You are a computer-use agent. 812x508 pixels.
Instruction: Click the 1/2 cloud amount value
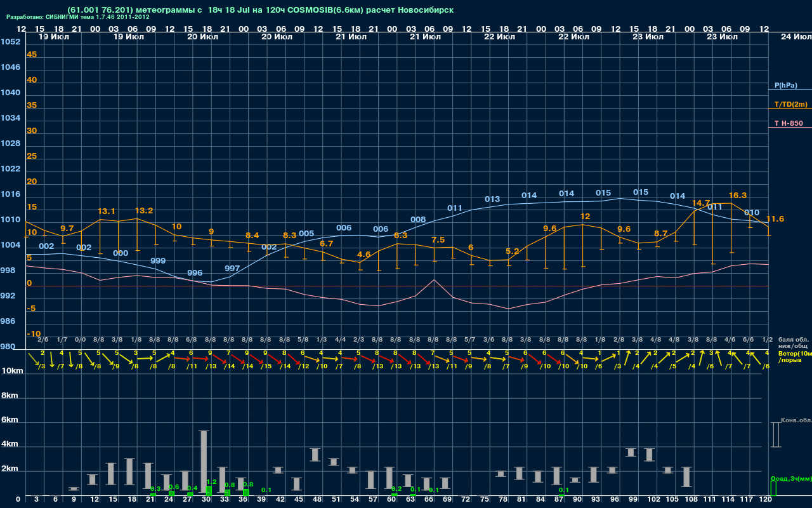pos(768,340)
